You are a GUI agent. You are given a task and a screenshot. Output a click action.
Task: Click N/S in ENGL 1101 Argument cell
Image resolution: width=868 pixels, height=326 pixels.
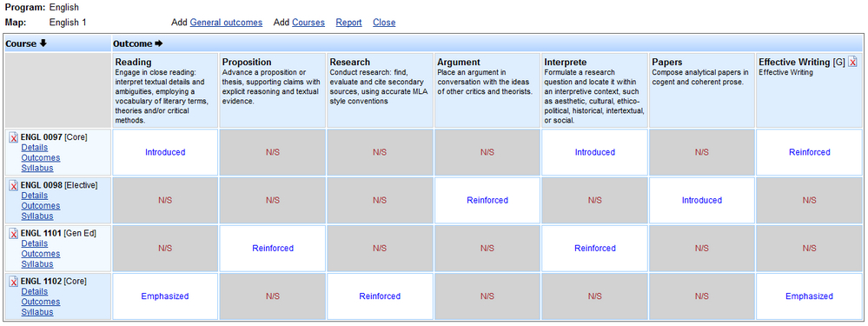pos(487,249)
